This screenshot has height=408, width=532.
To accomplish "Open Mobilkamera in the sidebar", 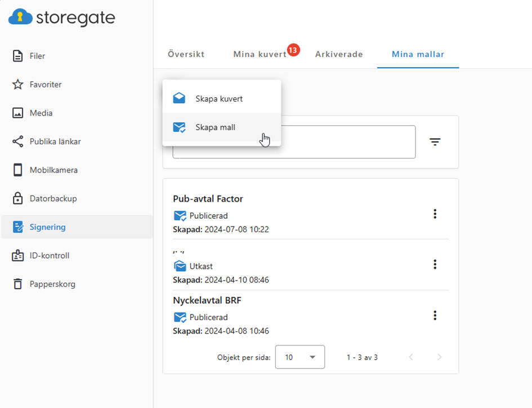I will 53,170.
